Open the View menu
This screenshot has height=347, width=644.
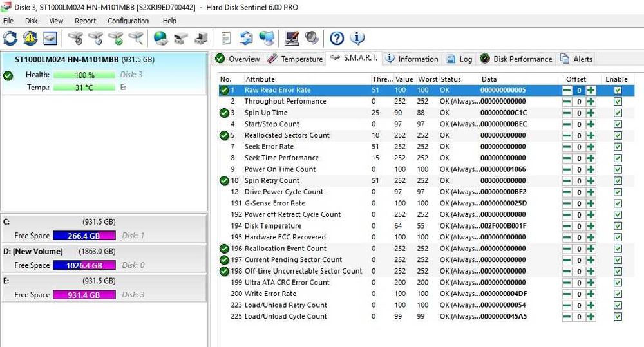click(56, 21)
